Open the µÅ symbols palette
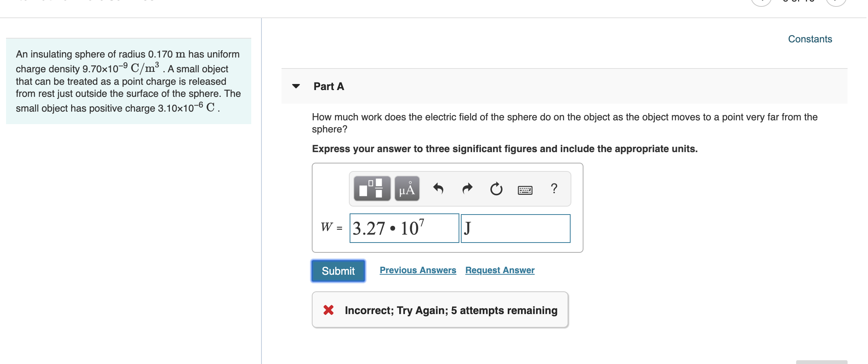 [x=407, y=188]
